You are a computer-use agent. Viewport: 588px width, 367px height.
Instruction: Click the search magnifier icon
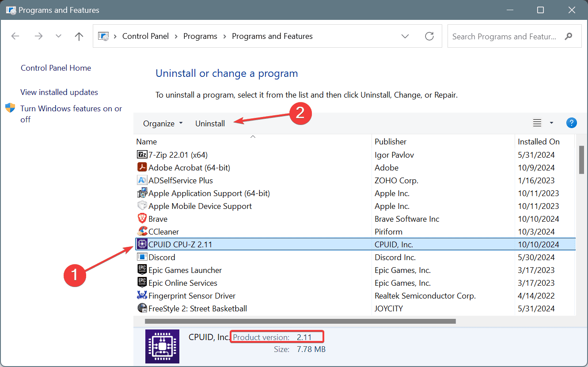[569, 36]
